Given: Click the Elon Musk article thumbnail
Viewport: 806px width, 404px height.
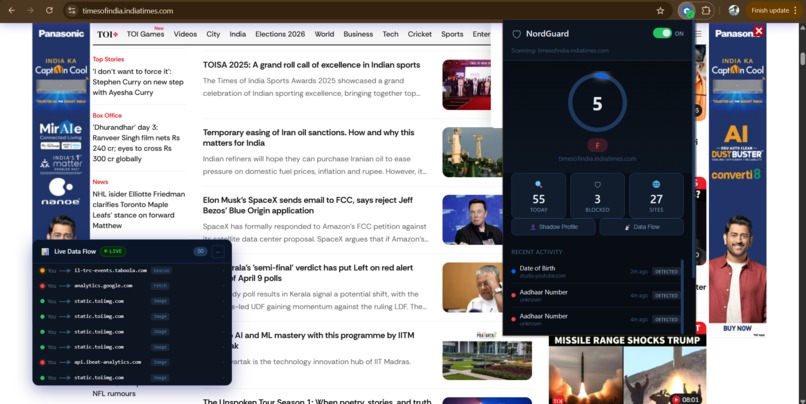Looking at the screenshot, I should click(x=472, y=219).
